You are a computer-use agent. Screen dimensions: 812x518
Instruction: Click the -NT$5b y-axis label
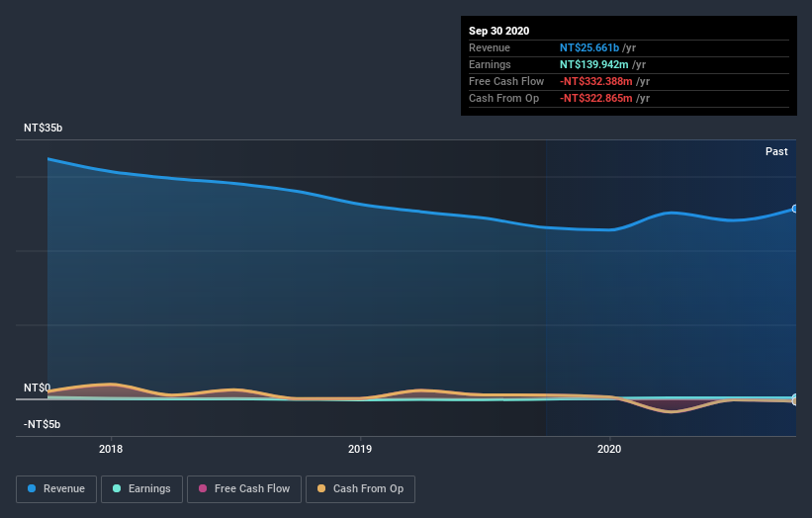42,424
